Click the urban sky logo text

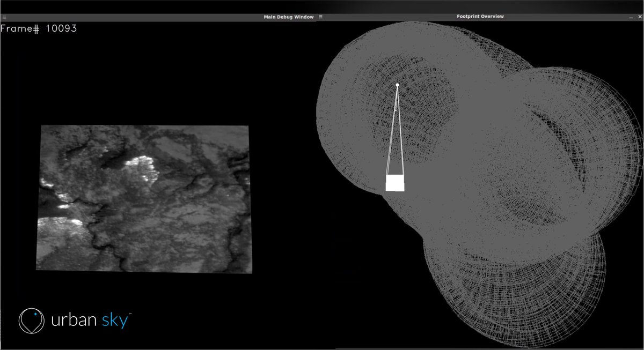90,321
